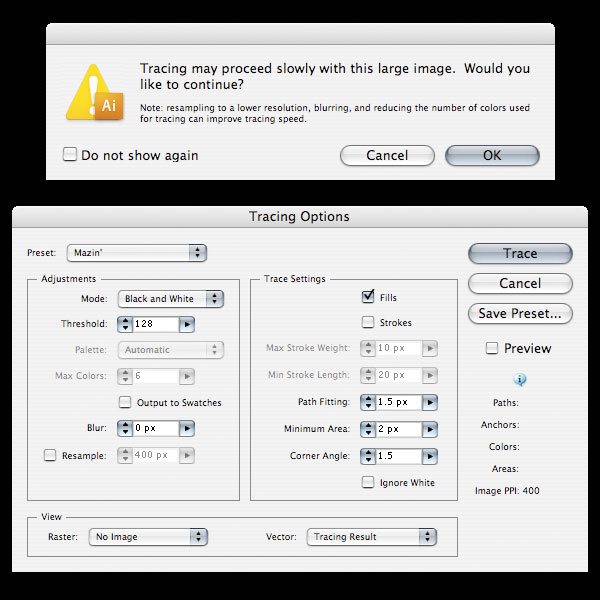The image size is (600, 600).
Task: Click the Threshold up-down stepper arrows
Action: coord(125,324)
